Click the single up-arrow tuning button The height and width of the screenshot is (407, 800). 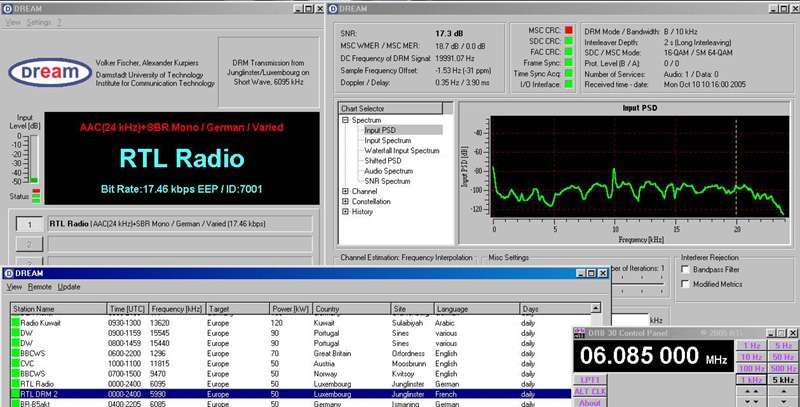point(783,391)
